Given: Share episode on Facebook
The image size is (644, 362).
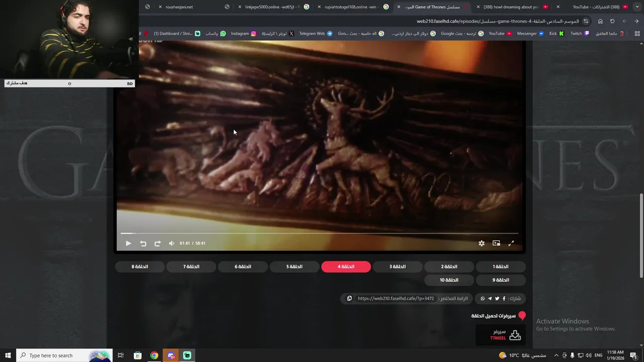Looking at the screenshot, I should [504, 299].
